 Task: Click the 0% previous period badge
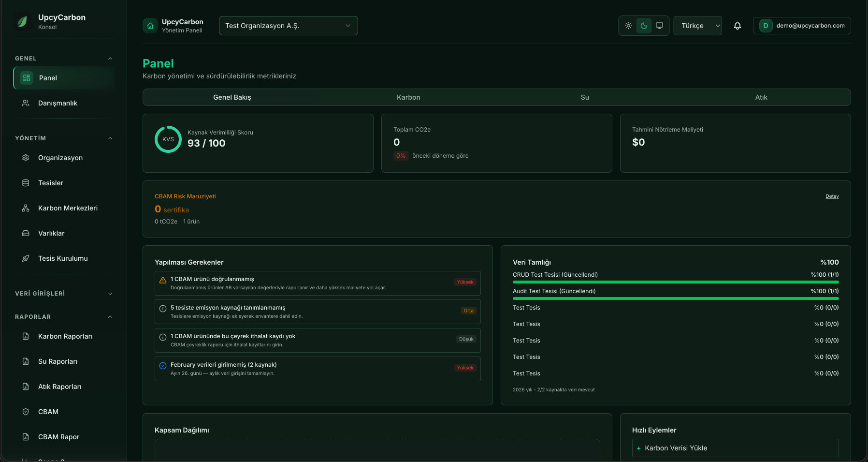tap(401, 156)
